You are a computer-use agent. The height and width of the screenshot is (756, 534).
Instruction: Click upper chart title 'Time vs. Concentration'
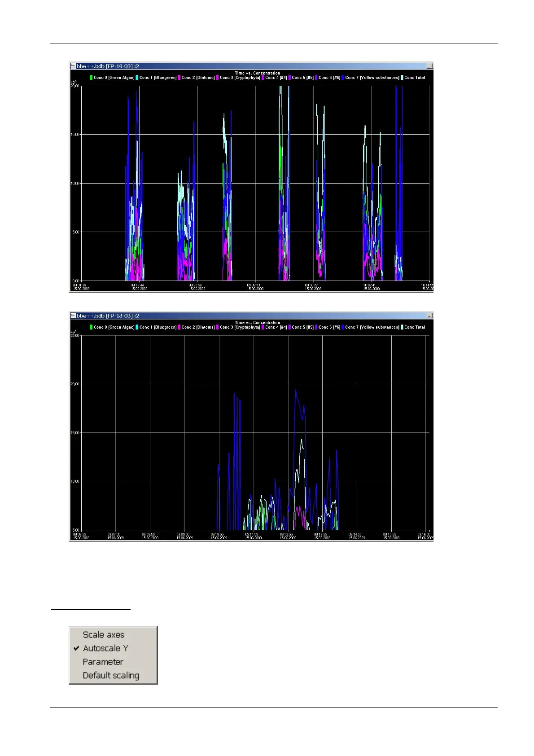pos(257,73)
